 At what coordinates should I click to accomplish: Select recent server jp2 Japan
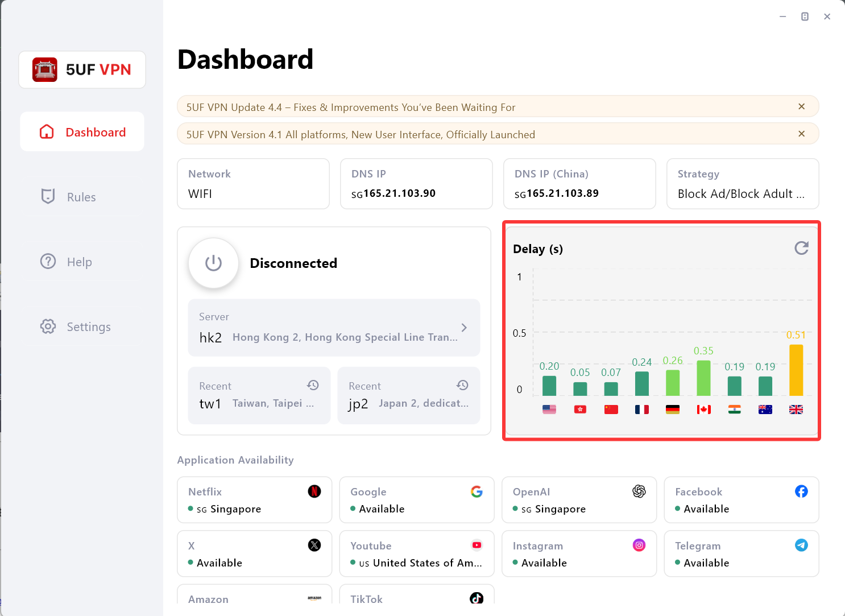tap(408, 395)
